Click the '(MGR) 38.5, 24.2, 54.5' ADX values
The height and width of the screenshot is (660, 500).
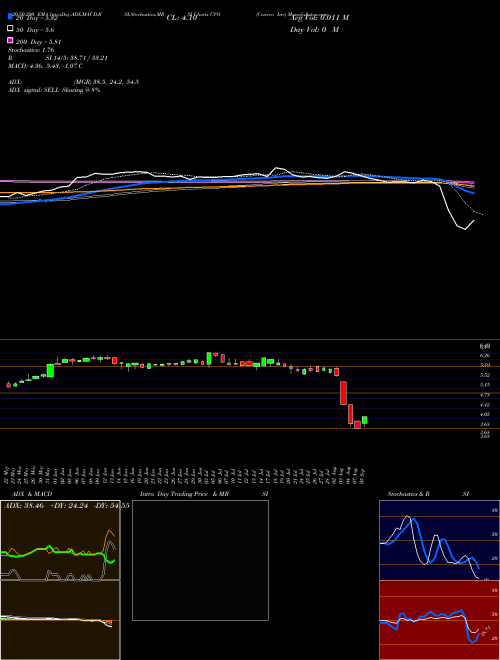click(x=106, y=82)
